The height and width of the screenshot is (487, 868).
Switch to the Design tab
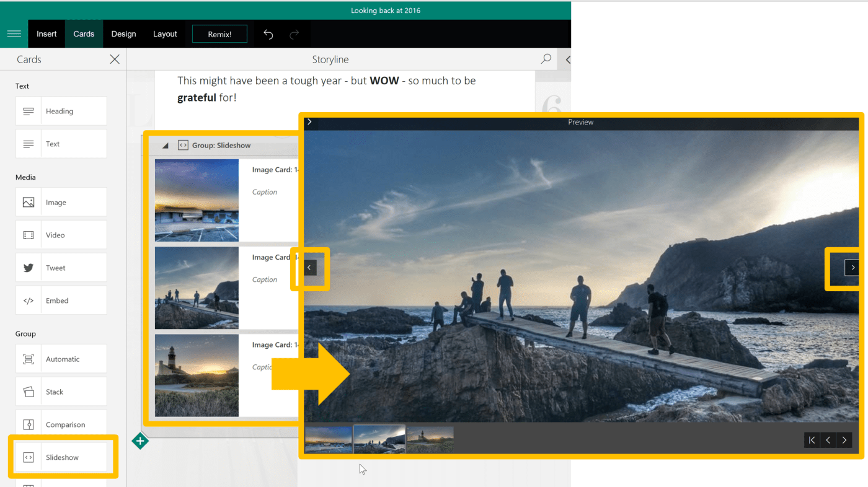click(123, 34)
